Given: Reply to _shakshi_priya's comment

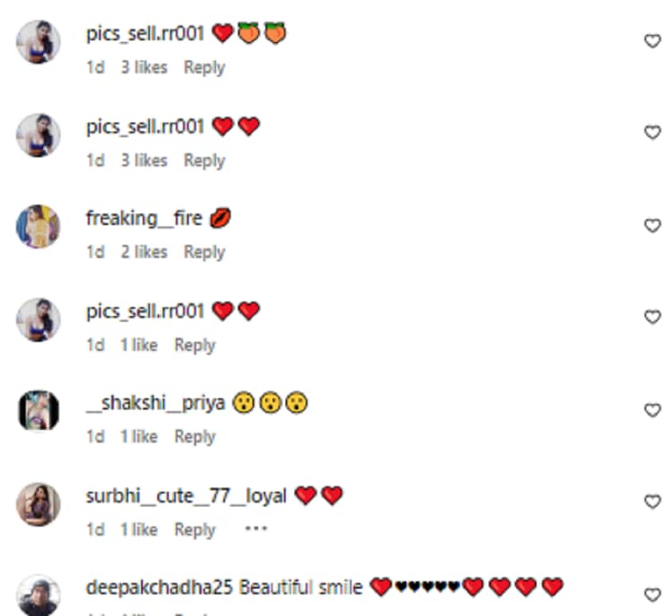Looking at the screenshot, I should (x=195, y=437).
